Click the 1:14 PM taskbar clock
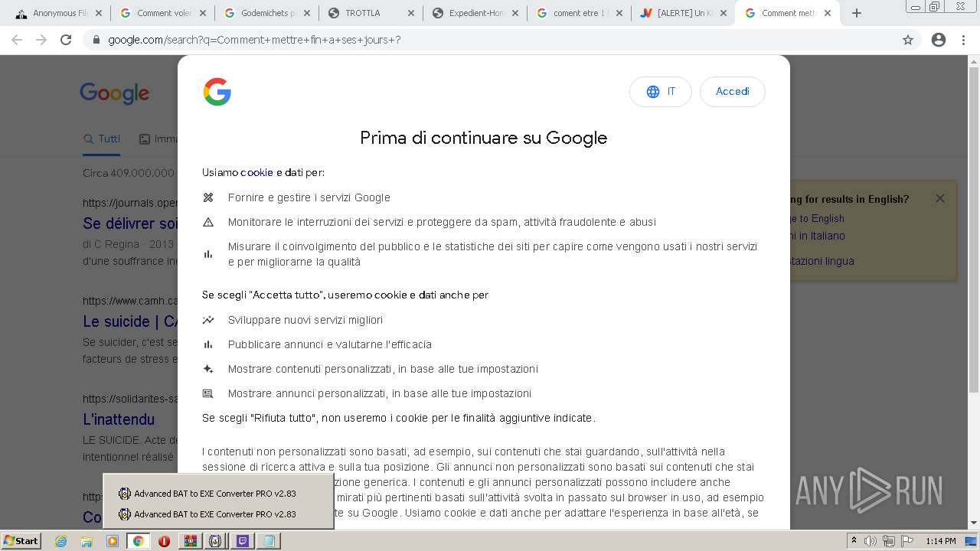The height and width of the screenshot is (551, 980). pyautogui.click(x=941, y=541)
